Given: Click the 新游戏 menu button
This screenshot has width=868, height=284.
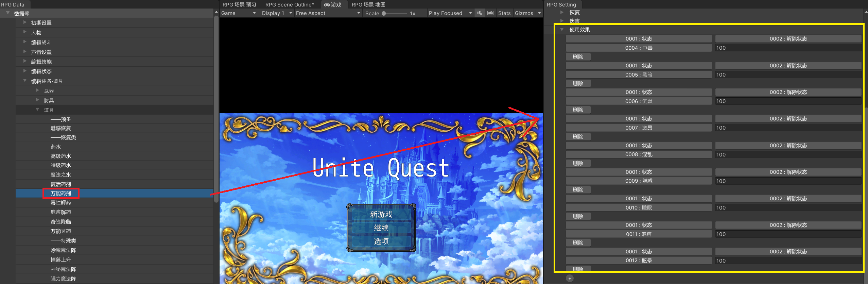Looking at the screenshot, I should click(381, 214).
